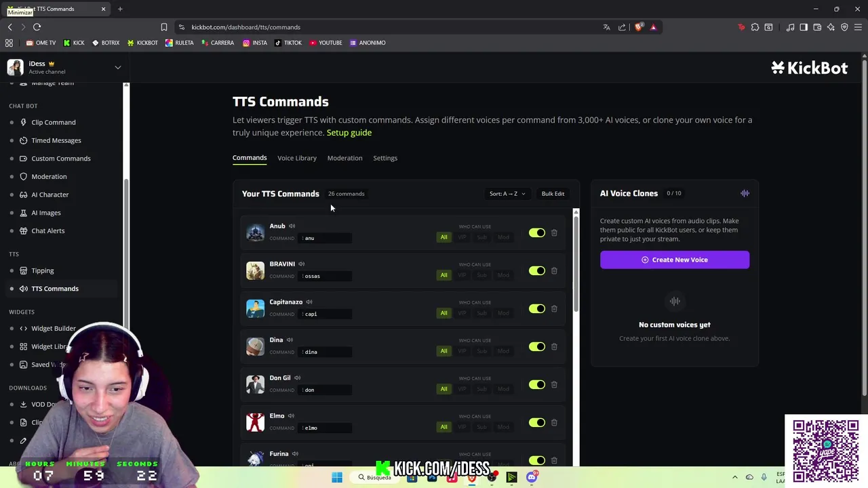Screen dimensions: 868x488
Task: Play Elmo voice preview speaker icon
Action: [291, 415]
